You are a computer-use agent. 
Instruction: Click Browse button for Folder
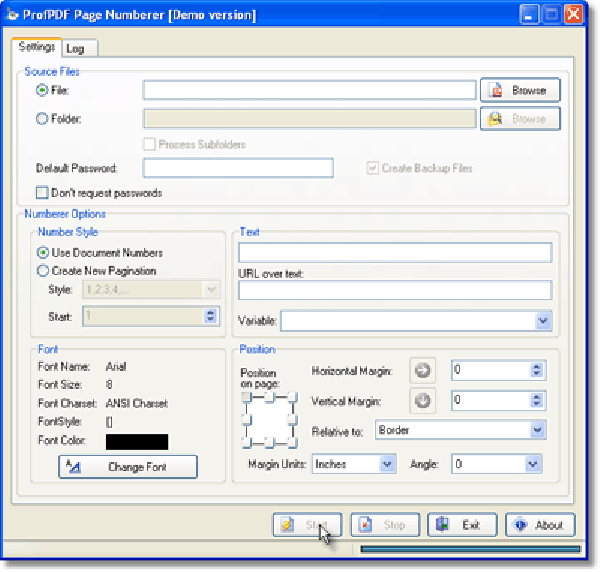pyautogui.click(x=520, y=119)
